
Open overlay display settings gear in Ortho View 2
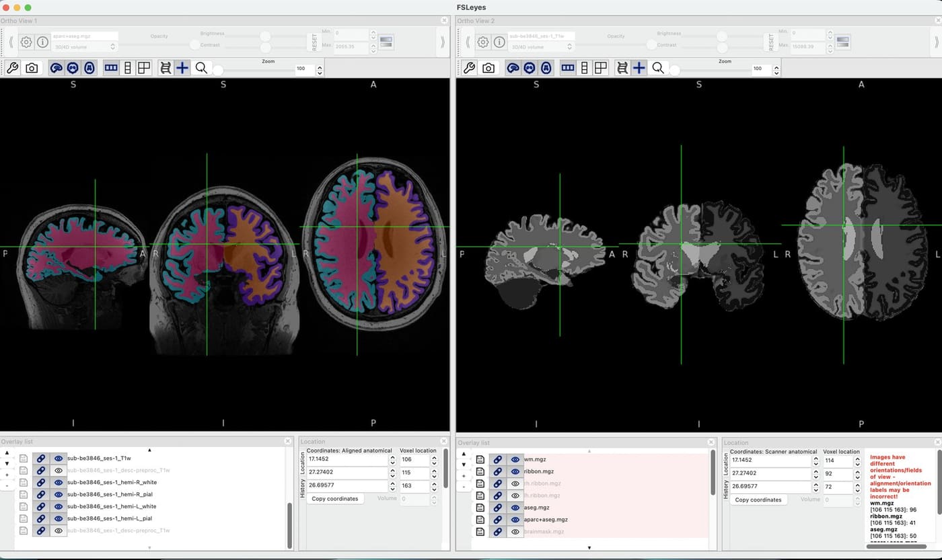(x=483, y=42)
